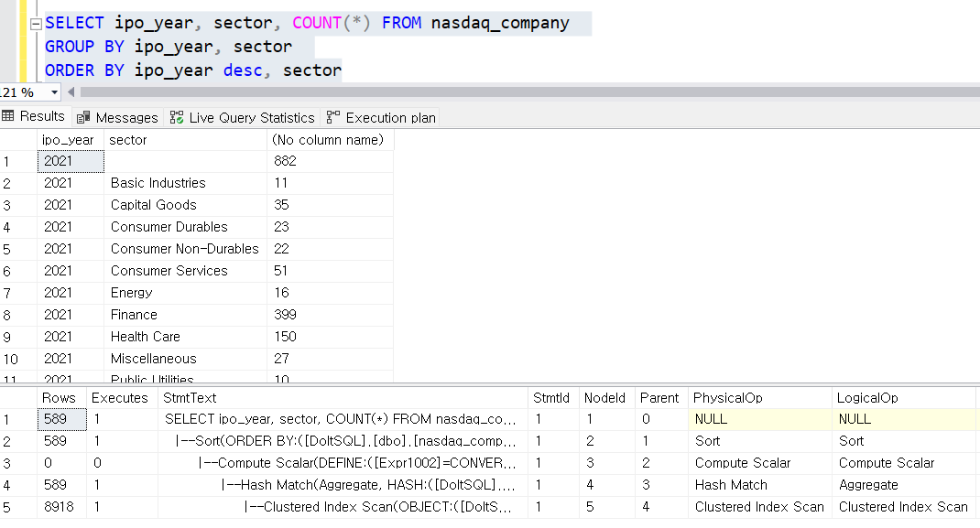This screenshot has width=980, height=528.
Task: Click the Parent column header
Action: pyautogui.click(x=661, y=397)
